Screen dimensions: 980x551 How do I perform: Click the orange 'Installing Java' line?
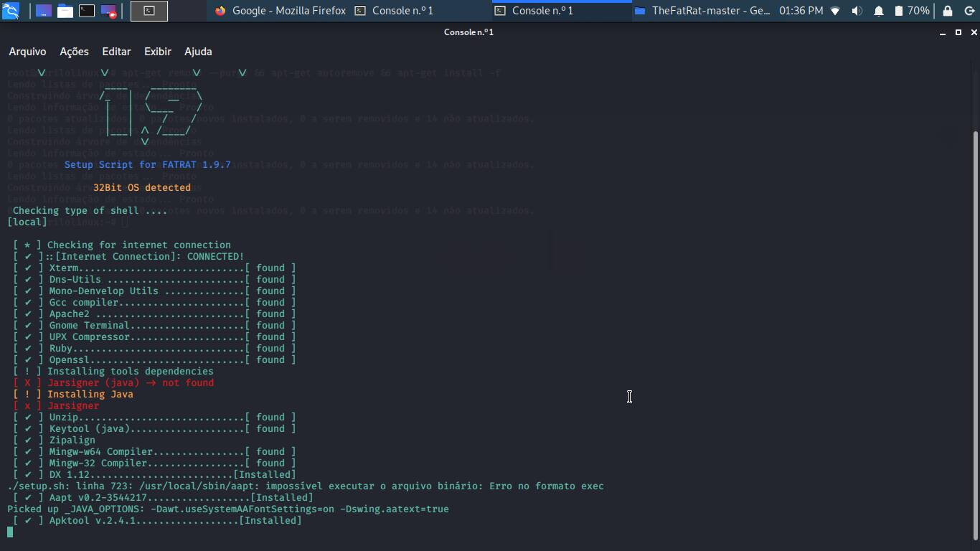pyautogui.click(x=73, y=394)
